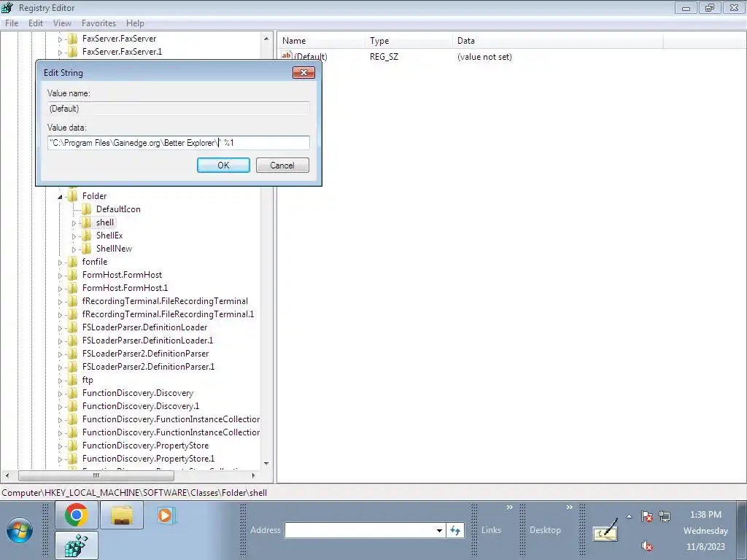This screenshot has height=560, width=747.
Task: Expand the ftp key
Action: click(x=60, y=381)
